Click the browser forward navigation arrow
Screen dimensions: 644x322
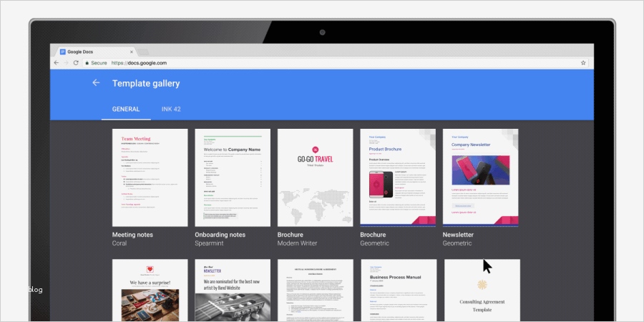coord(66,63)
